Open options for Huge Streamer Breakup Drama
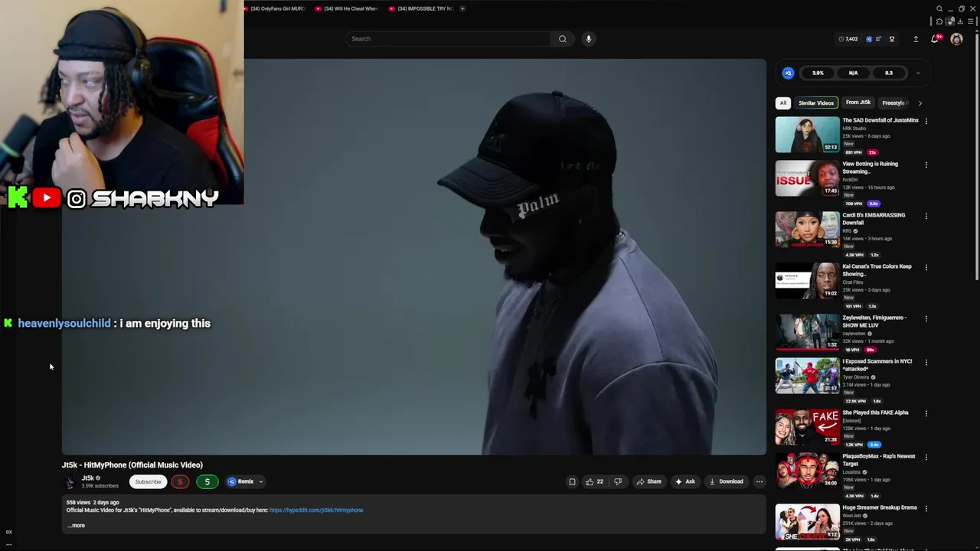980x551 pixels. click(x=926, y=508)
